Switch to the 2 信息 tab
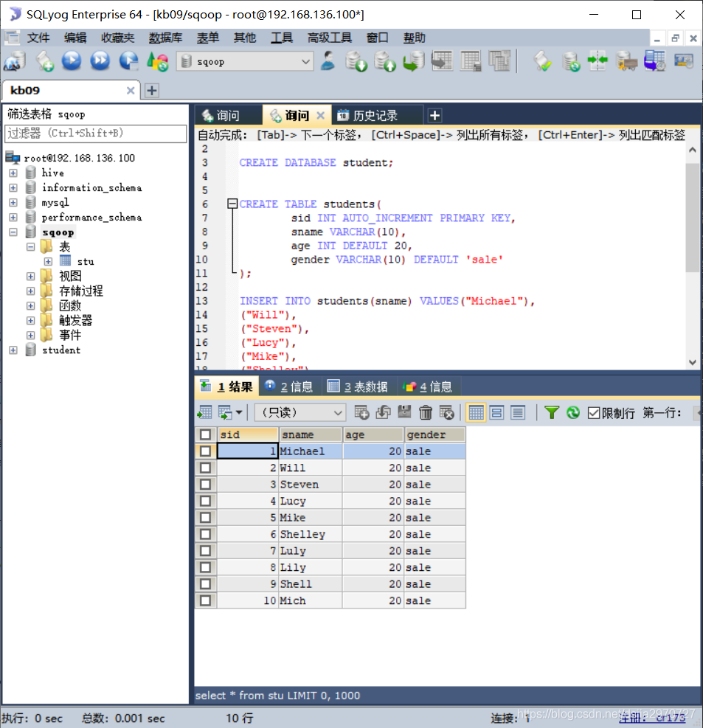This screenshot has height=728, width=703. (x=288, y=386)
